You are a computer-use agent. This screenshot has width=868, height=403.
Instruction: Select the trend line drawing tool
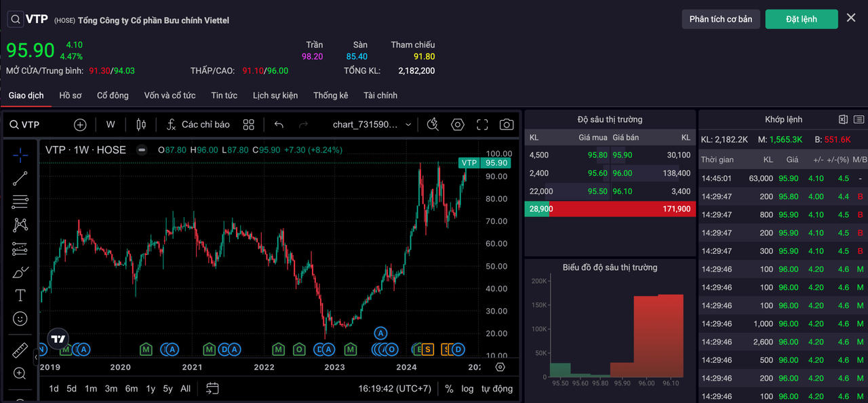(20, 178)
